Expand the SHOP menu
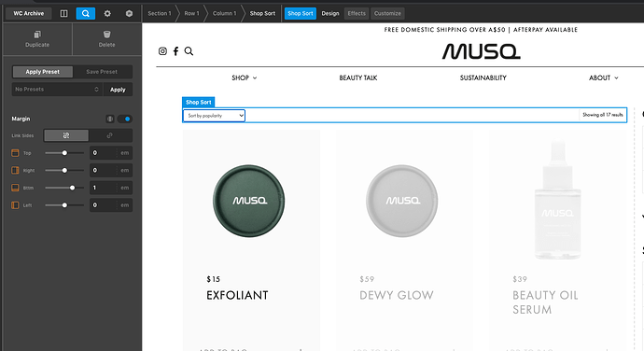The width and height of the screenshot is (644, 351). coord(244,77)
